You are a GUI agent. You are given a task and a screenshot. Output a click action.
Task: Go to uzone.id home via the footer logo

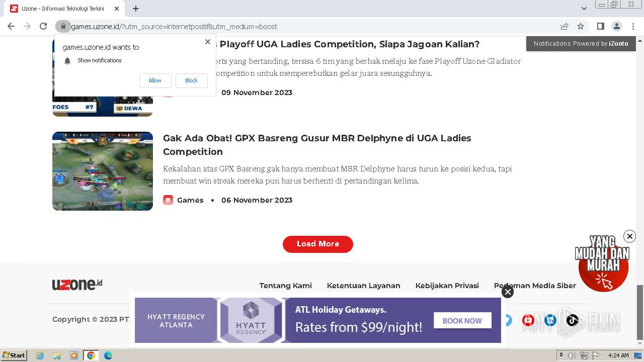(x=77, y=285)
